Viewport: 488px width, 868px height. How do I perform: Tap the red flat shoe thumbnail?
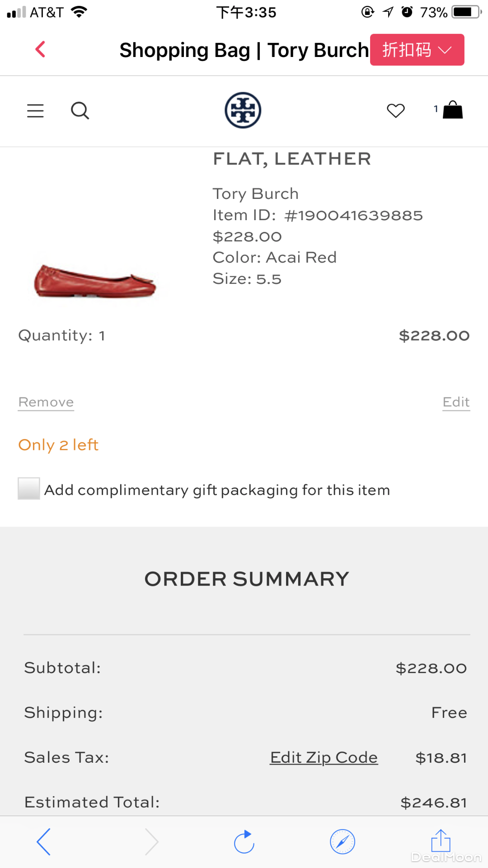point(95,282)
